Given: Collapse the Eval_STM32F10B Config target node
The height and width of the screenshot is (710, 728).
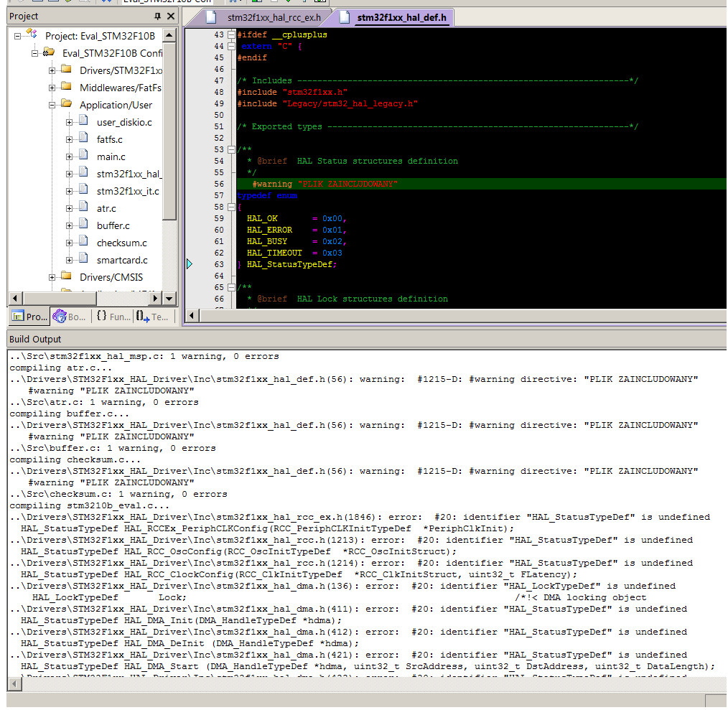Looking at the screenshot, I should click(35, 53).
